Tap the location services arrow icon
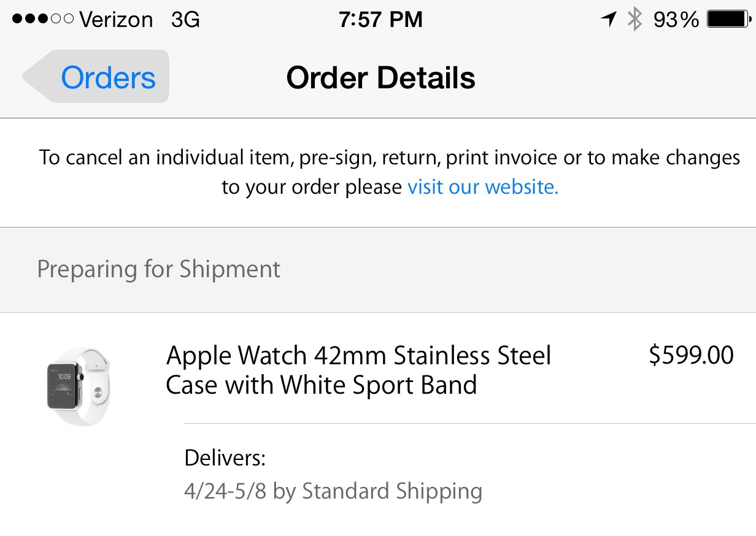The image size is (756, 536). (x=608, y=20)
